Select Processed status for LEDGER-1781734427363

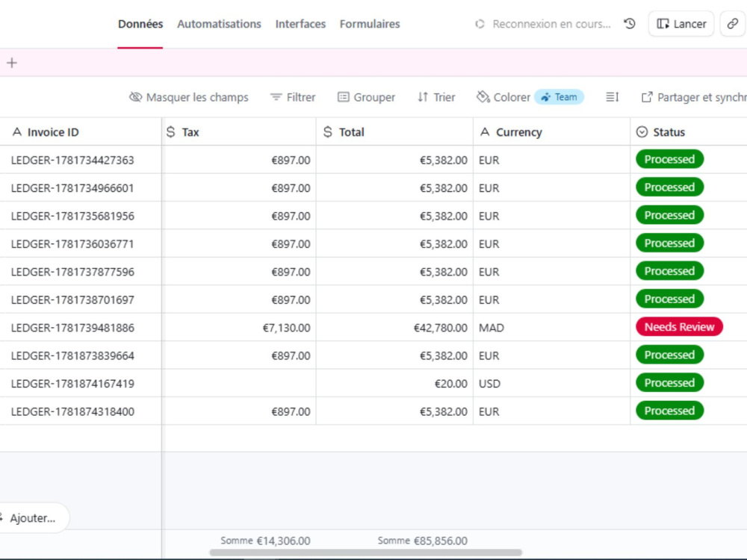coord(669,160)
